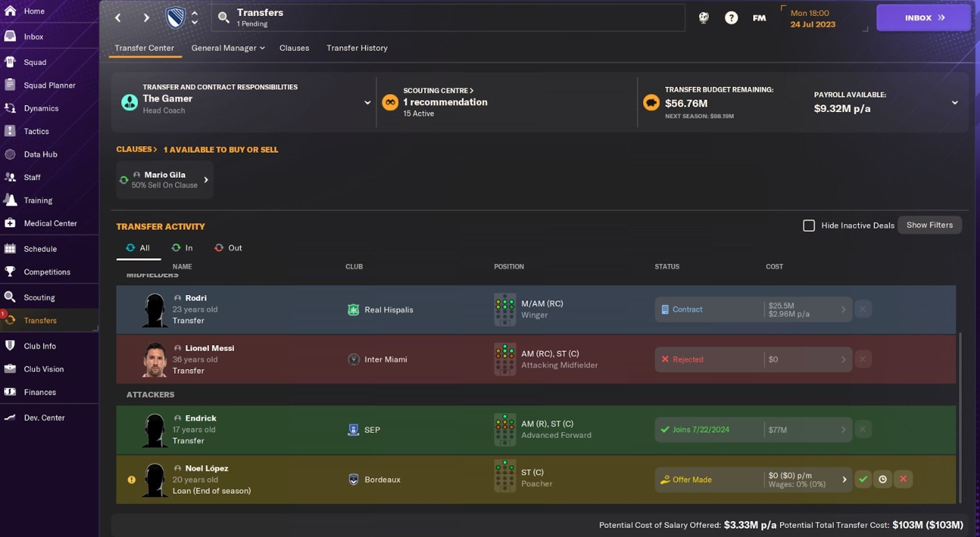Image resolution: width=980 pixels, height=537 pixels.
Task: Open the world globe icon
Action: click(704, 18)
